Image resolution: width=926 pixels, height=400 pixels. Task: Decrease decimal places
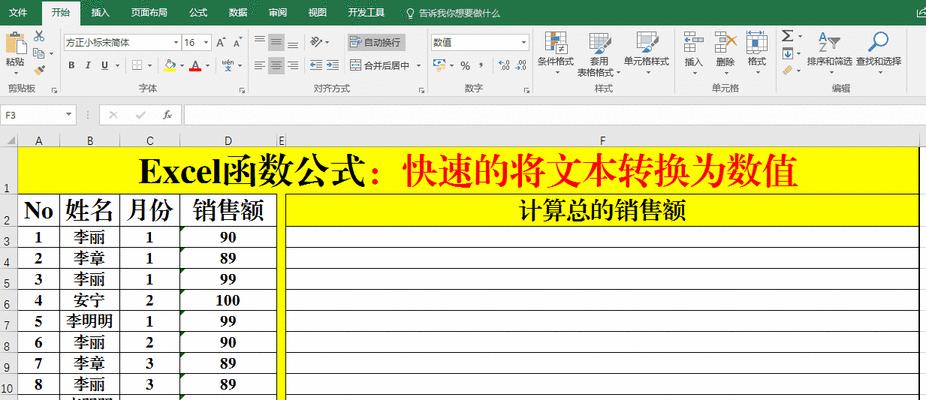pyautogui.click(x=520, y=65)
